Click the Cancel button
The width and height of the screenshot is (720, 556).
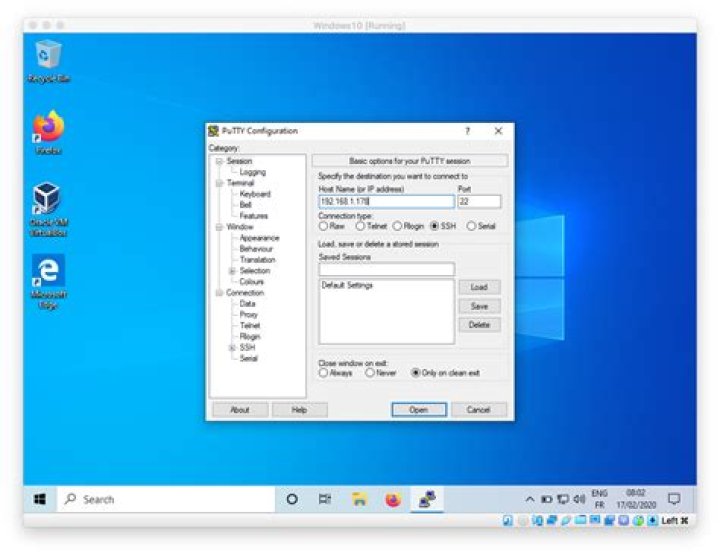click(479, 410)
